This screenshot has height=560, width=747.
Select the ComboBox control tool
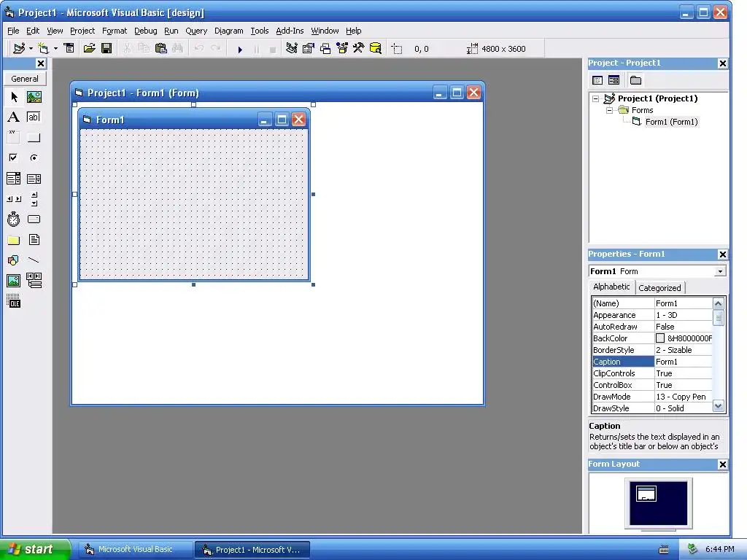coord(14,179)
